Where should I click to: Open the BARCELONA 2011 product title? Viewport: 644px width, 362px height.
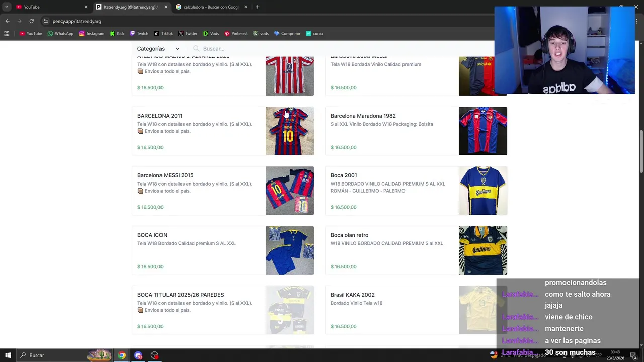(160, 116)
